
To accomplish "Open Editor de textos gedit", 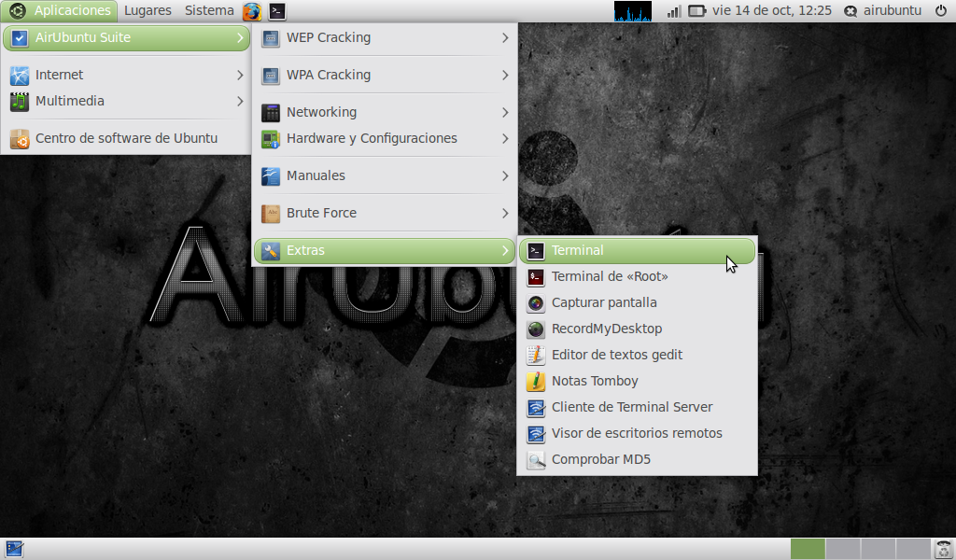I will (x=616, y=355).
